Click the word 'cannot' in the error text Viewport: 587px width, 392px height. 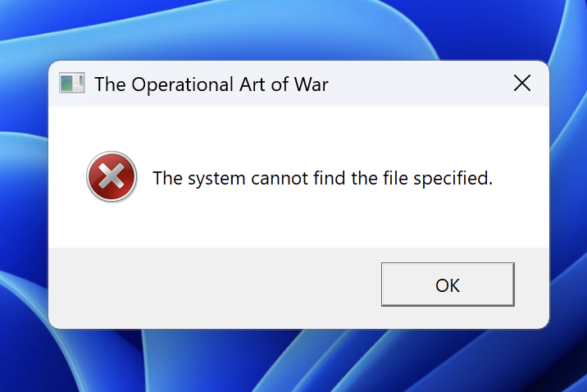pyautogui.click(x=280, y=179)
